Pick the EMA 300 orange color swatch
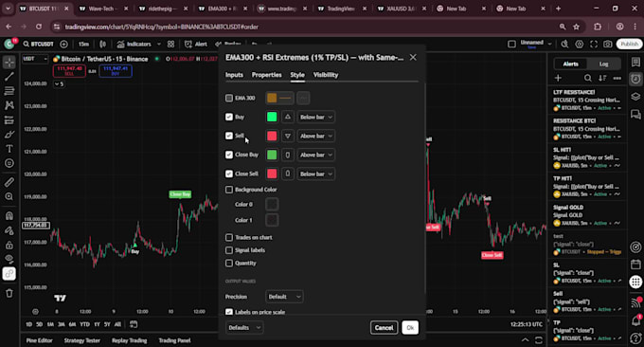This screenshot has width=644, height=347. pos(272,99)
